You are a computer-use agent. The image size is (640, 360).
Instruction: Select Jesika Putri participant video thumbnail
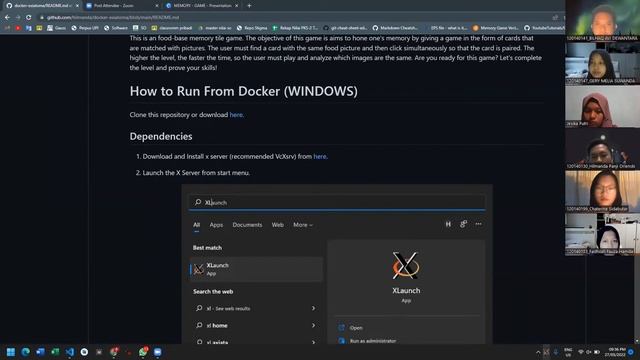pyautogui.click(x=602, y=106)
